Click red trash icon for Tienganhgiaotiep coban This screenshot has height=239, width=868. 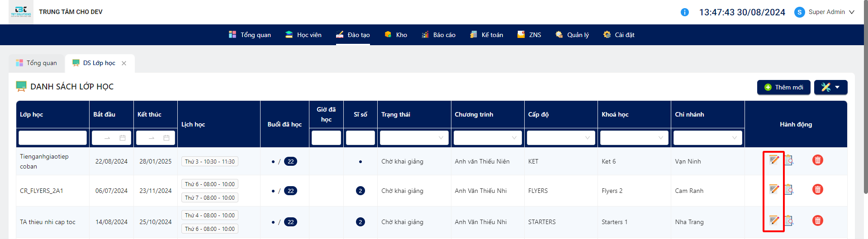coord(818,160)
